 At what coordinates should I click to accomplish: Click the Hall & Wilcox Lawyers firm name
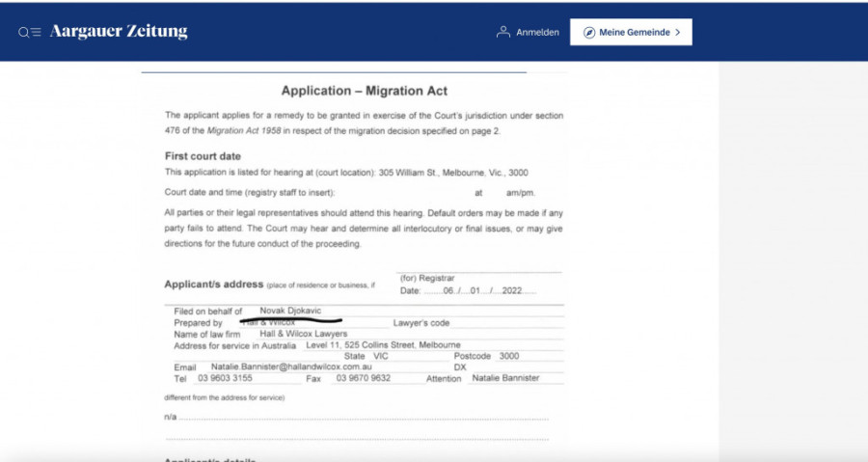click(x=304, y=334)
